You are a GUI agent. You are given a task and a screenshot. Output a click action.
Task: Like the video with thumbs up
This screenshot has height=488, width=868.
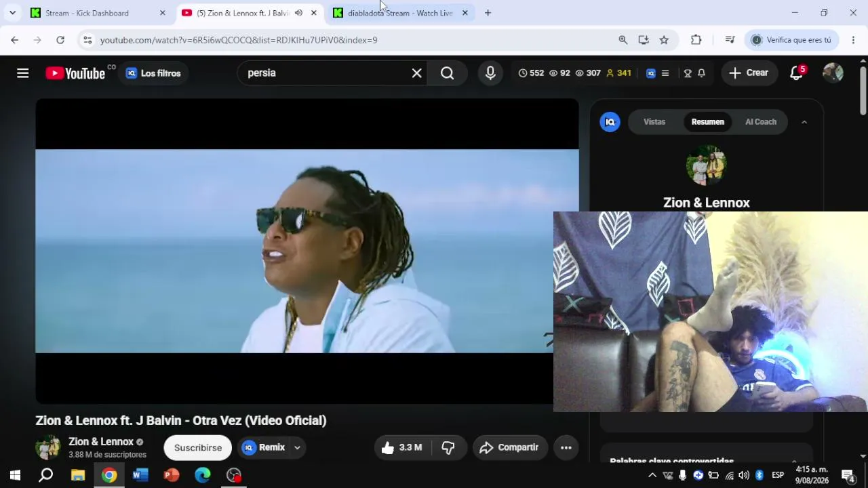point(402,447)
